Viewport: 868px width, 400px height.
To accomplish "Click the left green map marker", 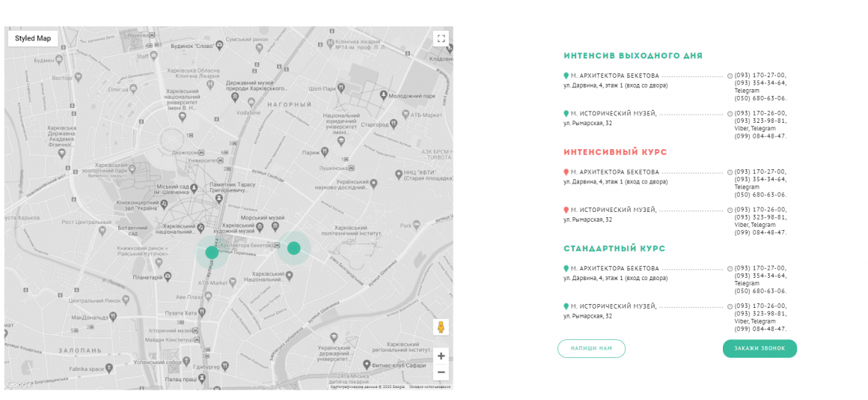I will point(212,252).
